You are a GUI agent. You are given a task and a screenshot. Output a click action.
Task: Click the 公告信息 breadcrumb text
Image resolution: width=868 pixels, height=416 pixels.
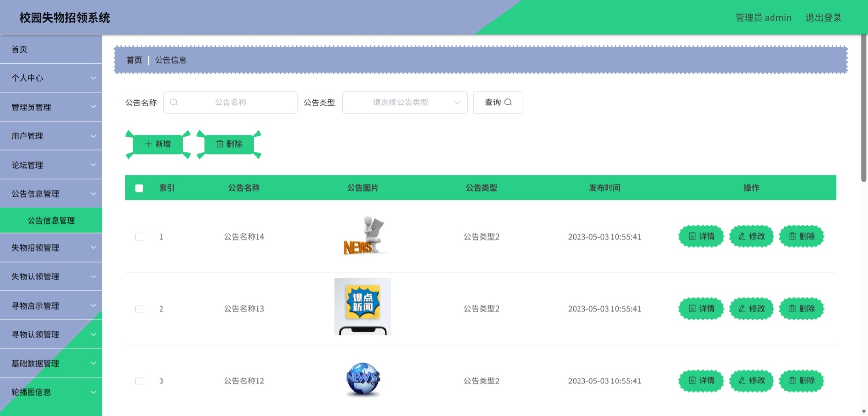(x=171, y=60)
